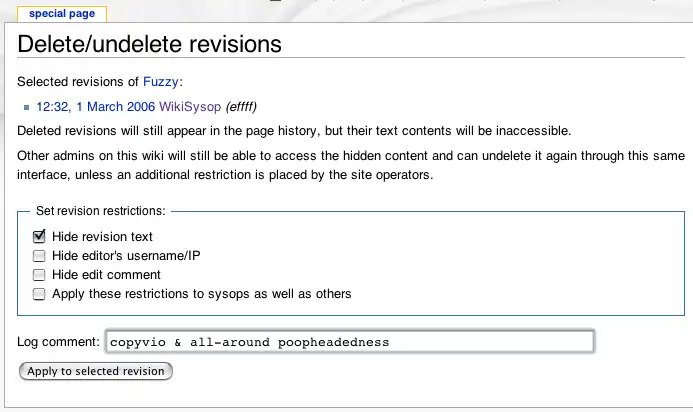Click the "Hide revision text" label text
Screen dimensions: 693x412
pos(102,237)
